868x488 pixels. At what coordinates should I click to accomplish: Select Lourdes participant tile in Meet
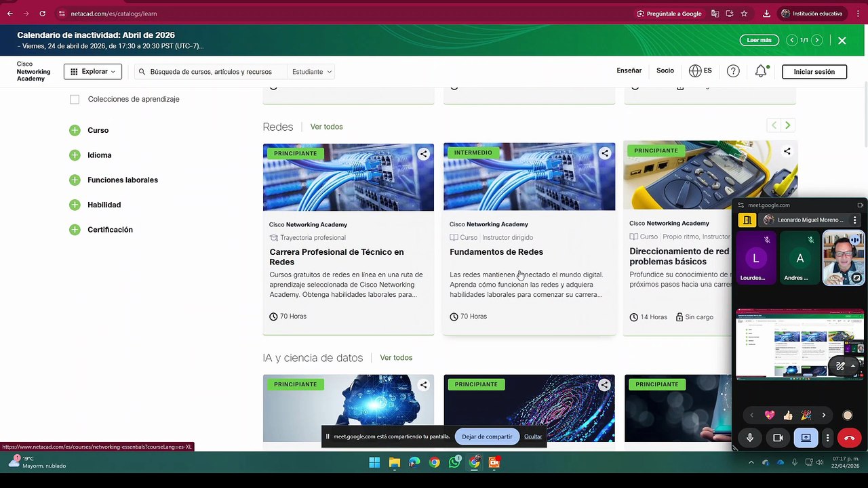pos(755,258)
